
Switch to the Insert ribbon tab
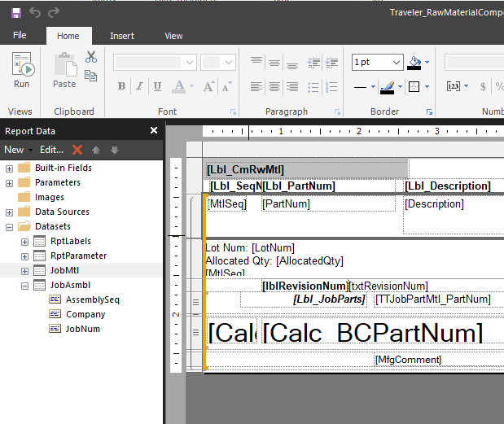[x=122, y=36]
